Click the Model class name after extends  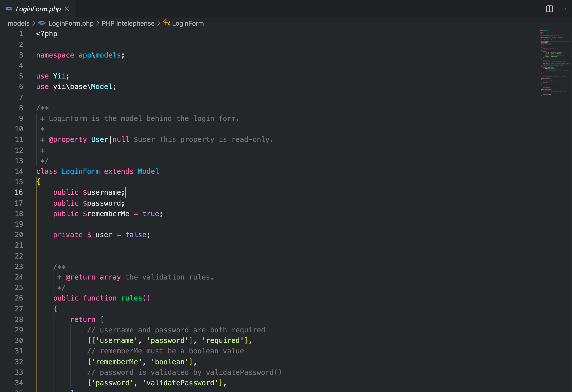[148, 171]
